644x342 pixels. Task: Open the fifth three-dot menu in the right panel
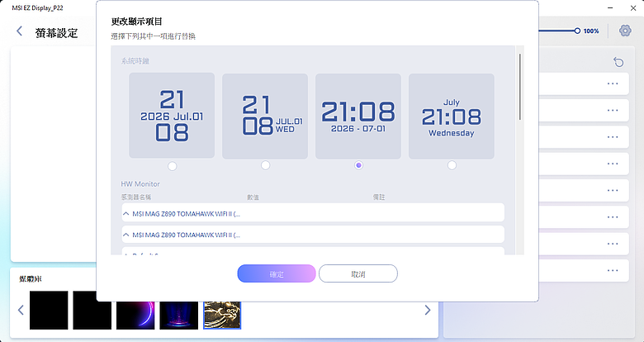click(613, 191)
